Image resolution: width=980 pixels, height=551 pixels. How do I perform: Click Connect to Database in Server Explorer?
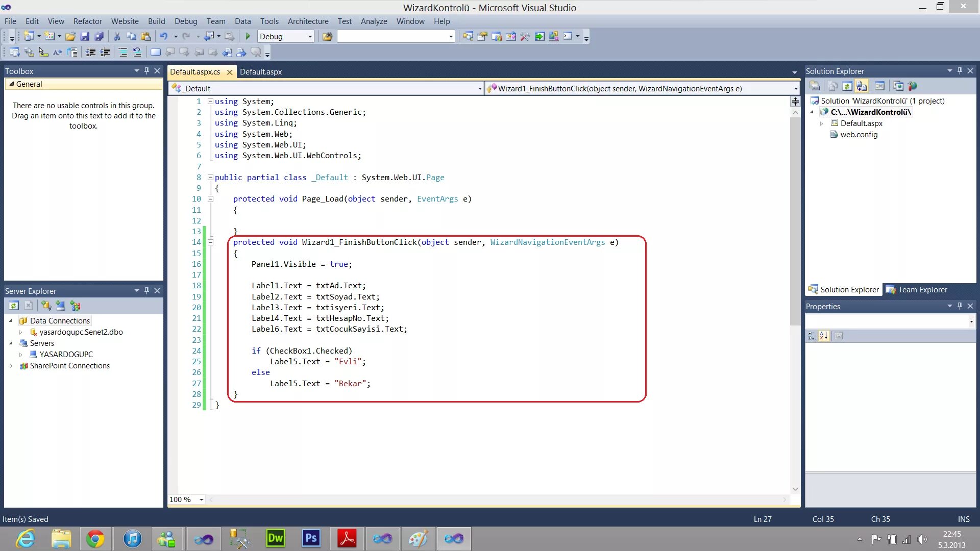tap(46, 306)
